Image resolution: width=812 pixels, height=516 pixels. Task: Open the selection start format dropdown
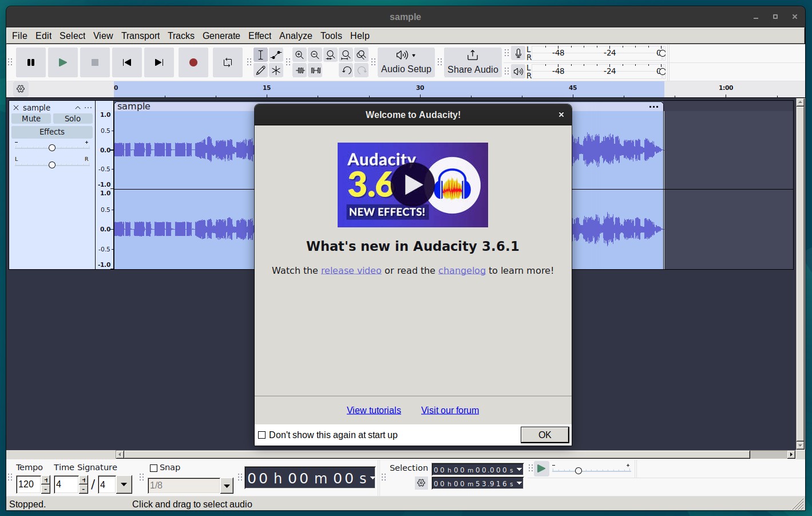(519, 470)
